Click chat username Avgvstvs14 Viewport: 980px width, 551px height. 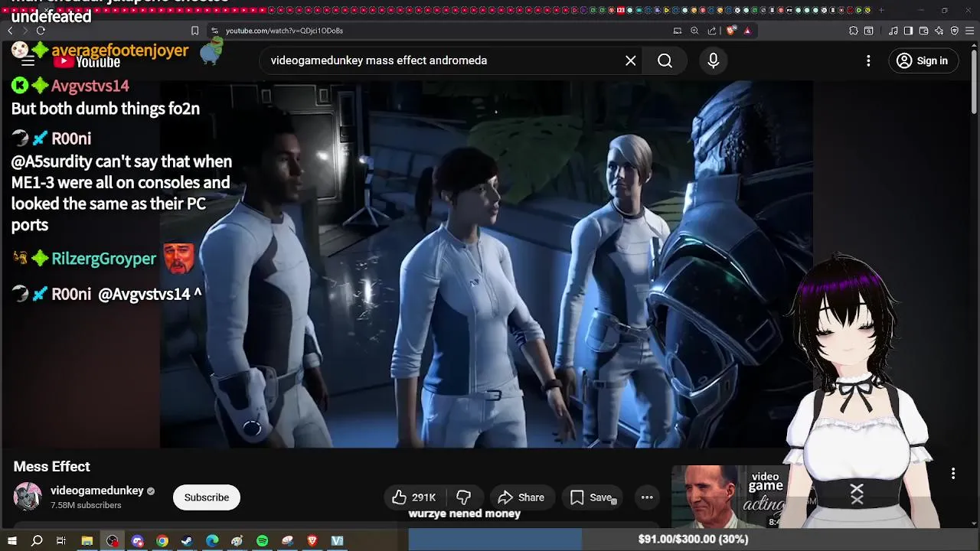[90, 86]
